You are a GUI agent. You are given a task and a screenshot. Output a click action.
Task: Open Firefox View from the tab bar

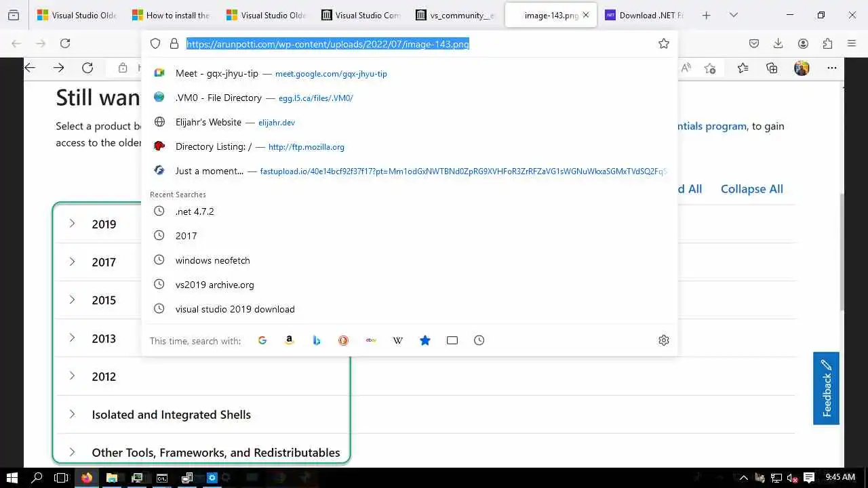[14, 15]
